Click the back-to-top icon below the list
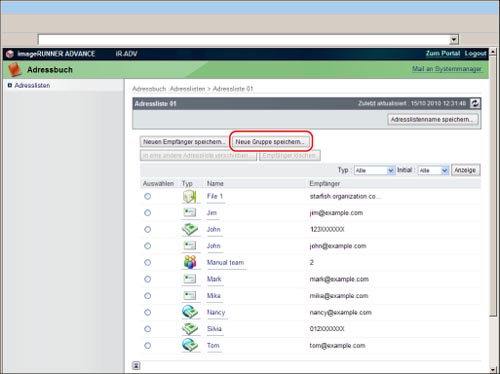The height and width of the screenshot is (374, 500). pos(136,365)
